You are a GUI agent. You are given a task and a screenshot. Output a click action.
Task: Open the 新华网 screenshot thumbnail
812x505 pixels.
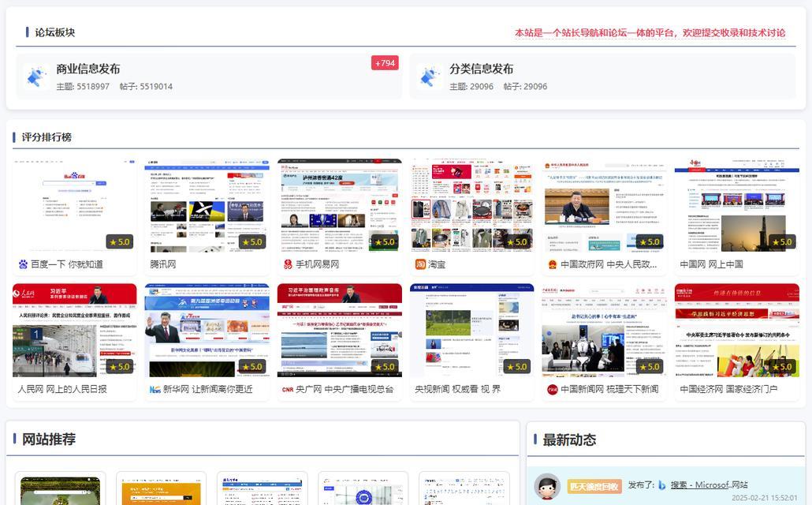point(207,331)
